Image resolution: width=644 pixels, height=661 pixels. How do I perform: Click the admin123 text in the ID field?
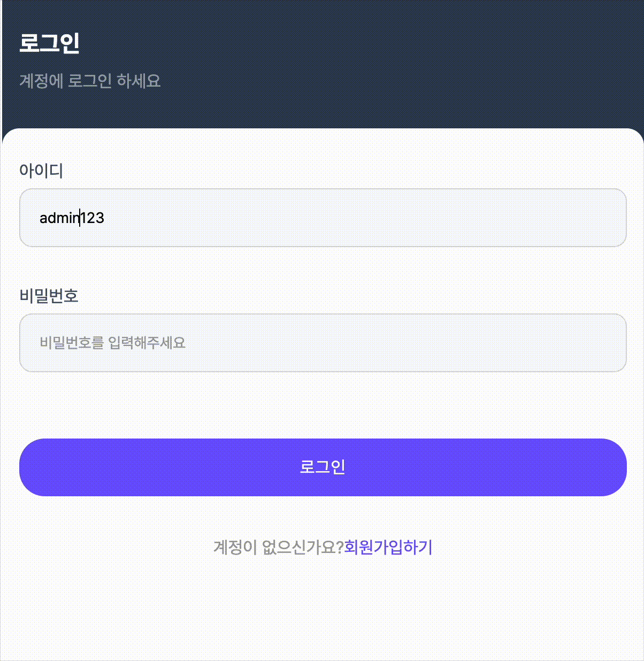coord(72,218)
